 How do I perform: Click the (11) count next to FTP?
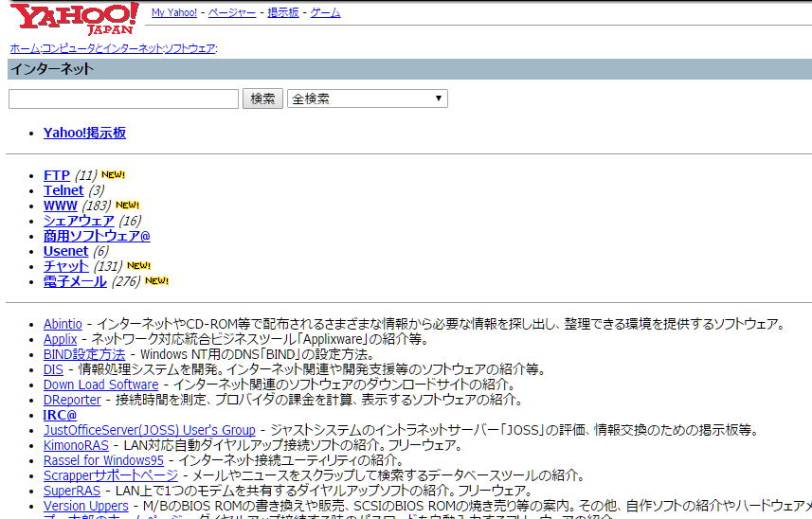point(86,175)
